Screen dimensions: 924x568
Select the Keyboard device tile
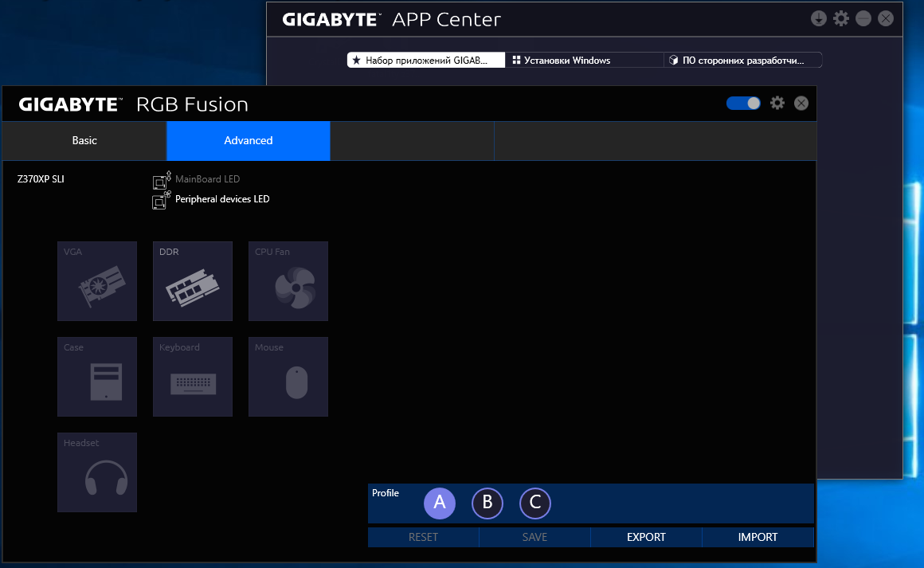pyautogui.click(x=193, y=377)
